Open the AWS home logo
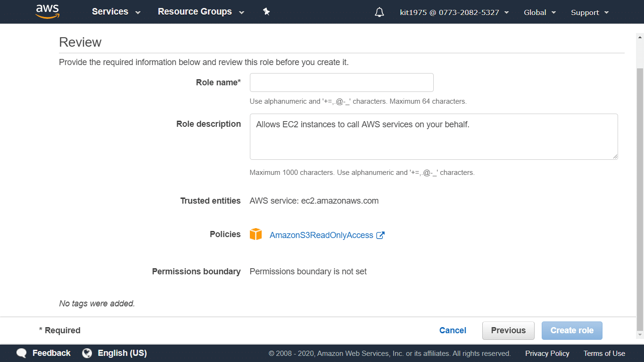The width and height of the screenshot is (644, 362). click(x=48, y=12)
